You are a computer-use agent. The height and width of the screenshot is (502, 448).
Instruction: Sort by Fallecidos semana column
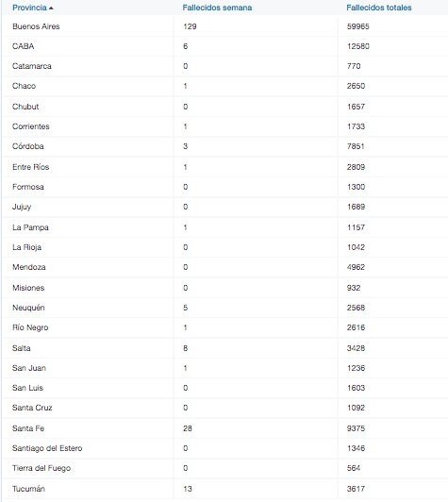[217, 8]
